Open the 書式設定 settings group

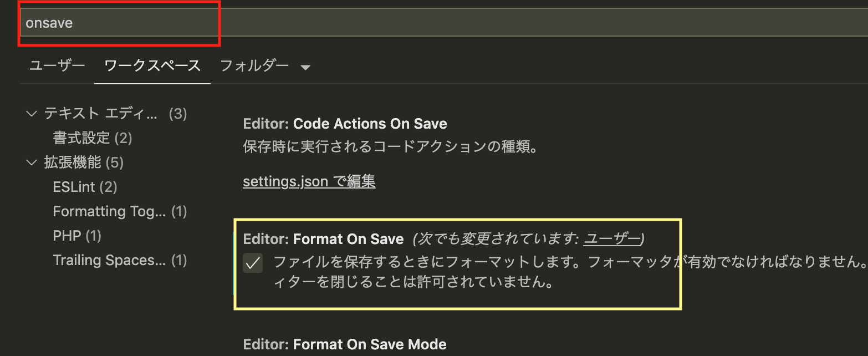coord(91,138)
